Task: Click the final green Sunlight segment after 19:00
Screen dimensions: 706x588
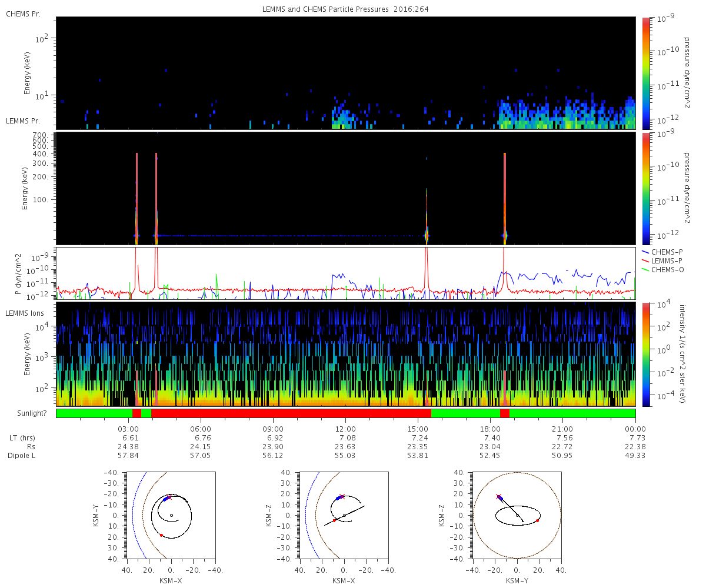Action: click(572, 413)
